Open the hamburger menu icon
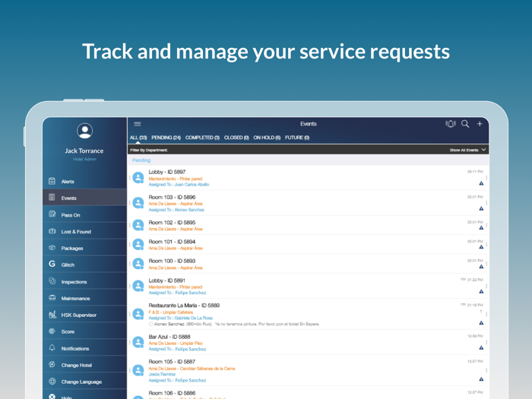This screenshot has width=532, height=399. [x=137, y=124]
